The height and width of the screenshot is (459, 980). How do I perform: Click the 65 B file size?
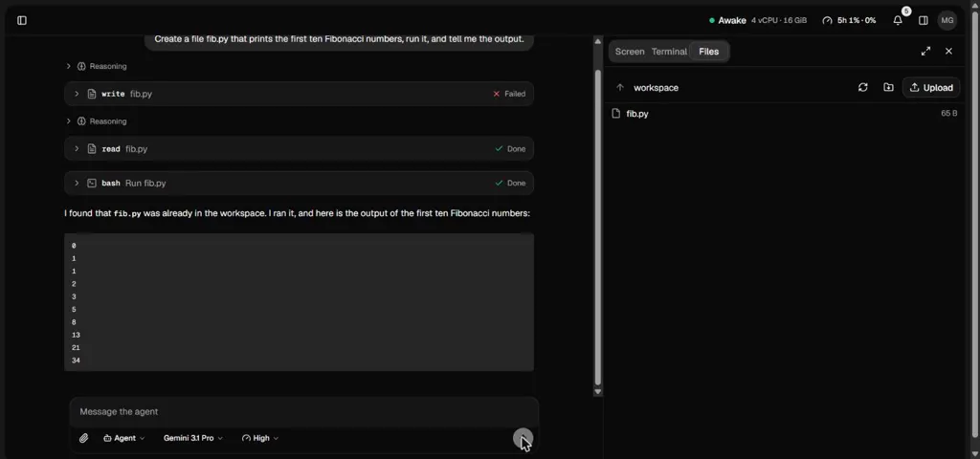point(948,114)
